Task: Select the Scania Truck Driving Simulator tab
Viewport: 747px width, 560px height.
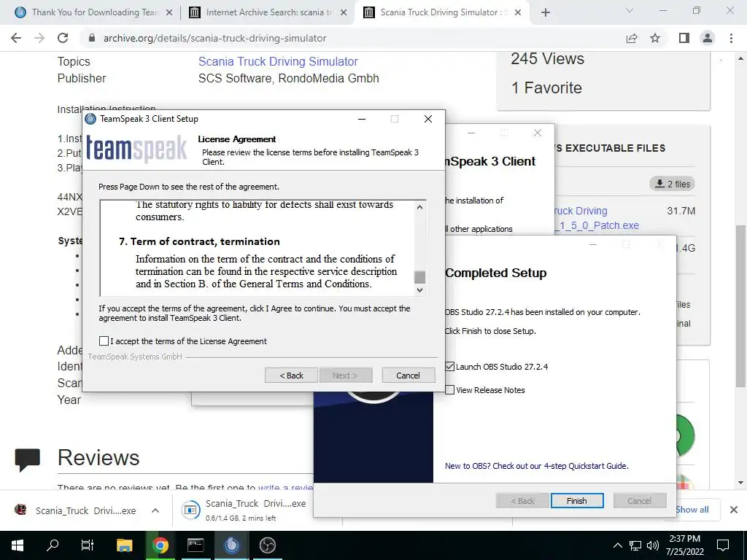Action: 442,12
